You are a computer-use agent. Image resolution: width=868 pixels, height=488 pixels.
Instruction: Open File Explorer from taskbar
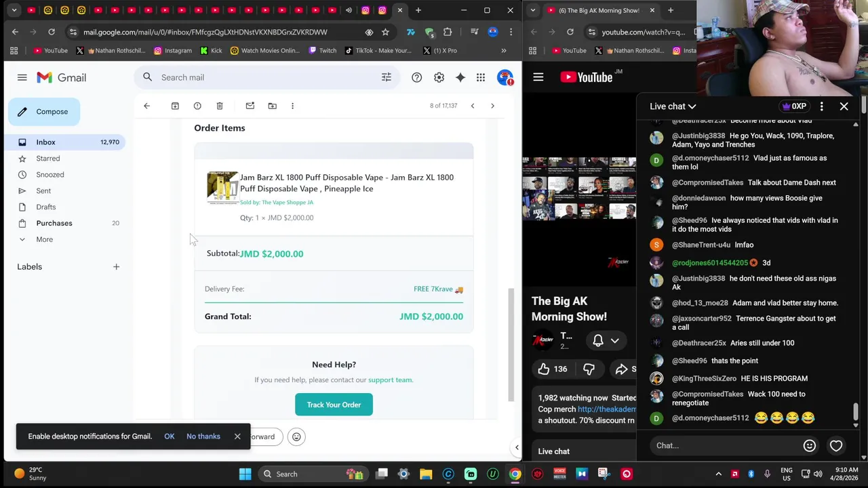tap(426, 474)
